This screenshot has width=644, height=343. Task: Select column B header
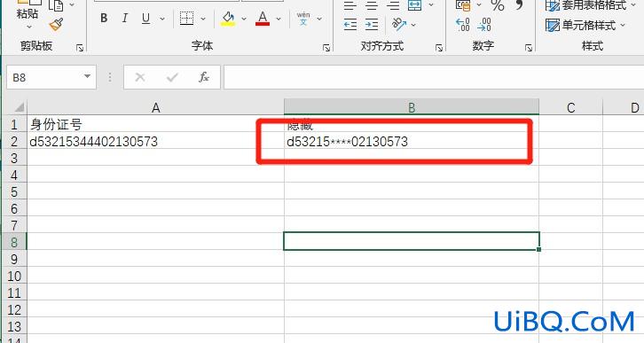pyautogui.click(x=412, y=107)
